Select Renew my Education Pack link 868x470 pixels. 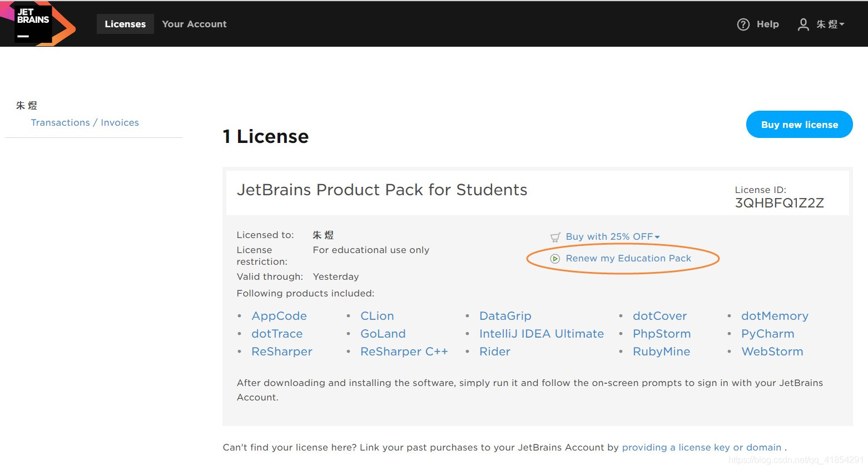628,259
